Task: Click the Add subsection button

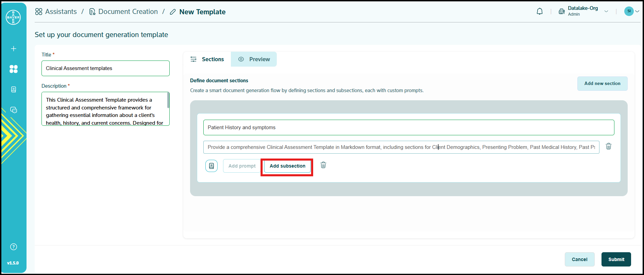Action: (287, 166)
